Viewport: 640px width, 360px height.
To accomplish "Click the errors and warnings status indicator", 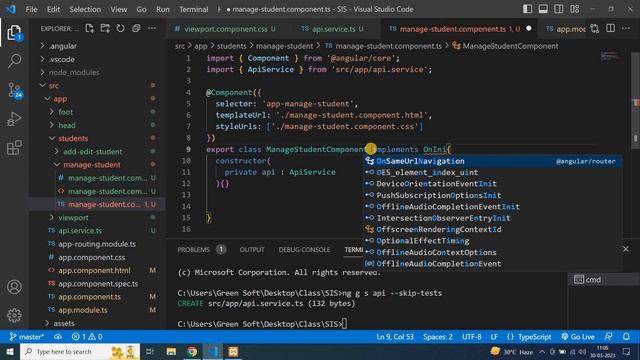I will [87, 337].
